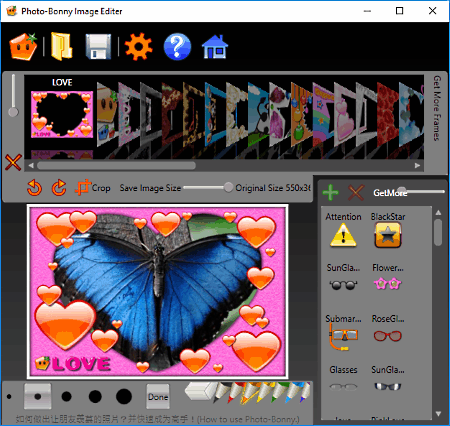Choose the reflective SunGla... sticker in the bottom row

pos(388,379)
